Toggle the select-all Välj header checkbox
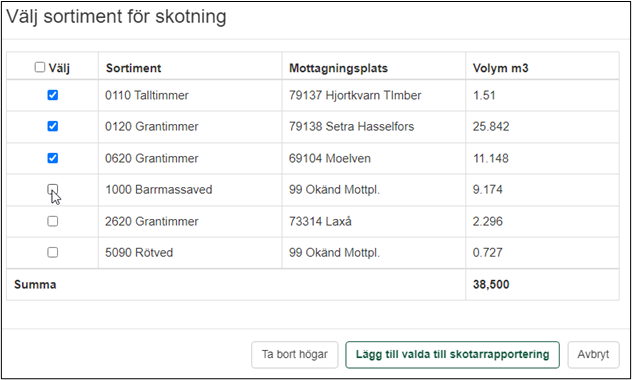632x380 pixels. point(40,67)
